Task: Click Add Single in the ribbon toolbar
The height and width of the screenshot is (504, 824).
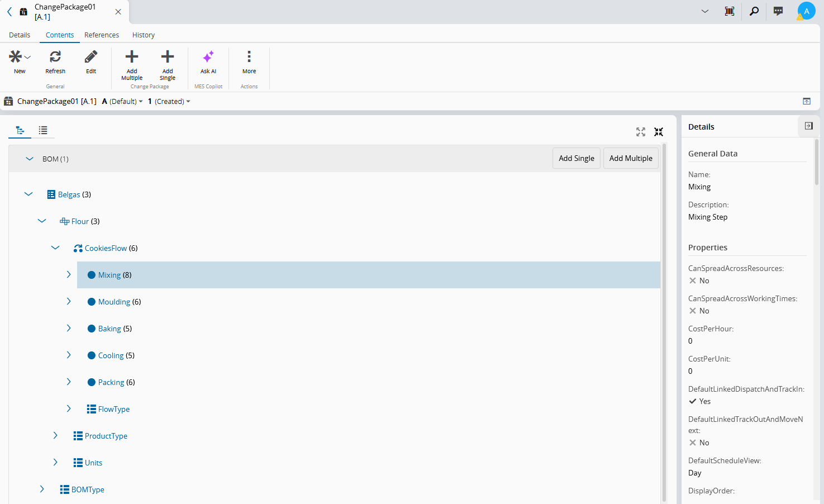Action: tap(168, 65)
